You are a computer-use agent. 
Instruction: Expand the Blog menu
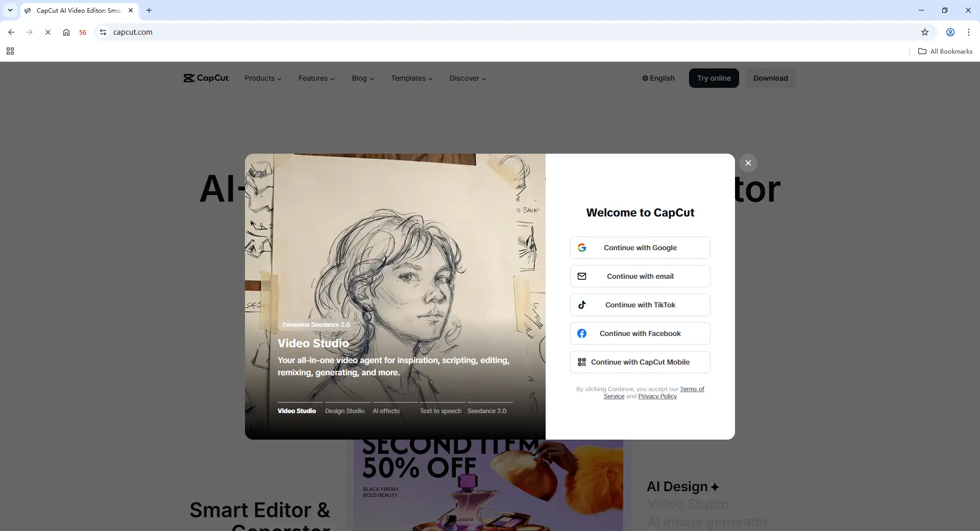pyautogui.click(x=363, y=78)
